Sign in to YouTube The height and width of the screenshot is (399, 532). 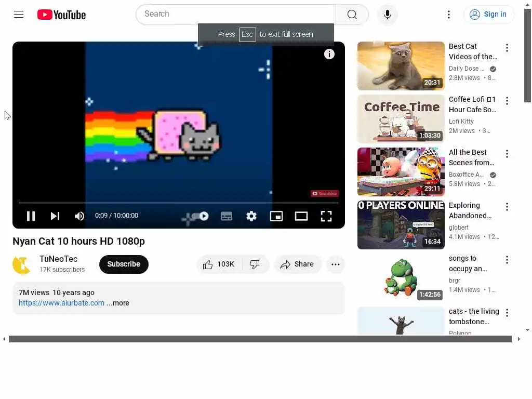(x=488, y=14)
